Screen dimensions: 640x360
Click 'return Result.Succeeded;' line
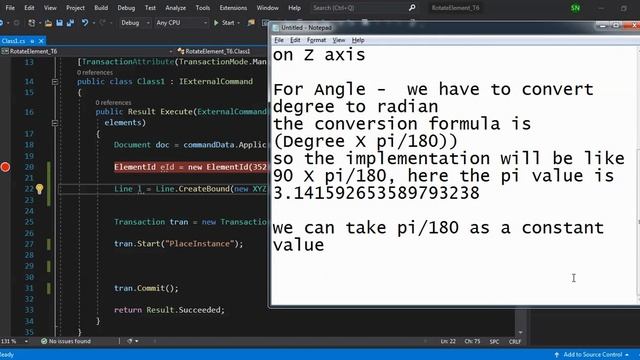click(x=169, y=310)
